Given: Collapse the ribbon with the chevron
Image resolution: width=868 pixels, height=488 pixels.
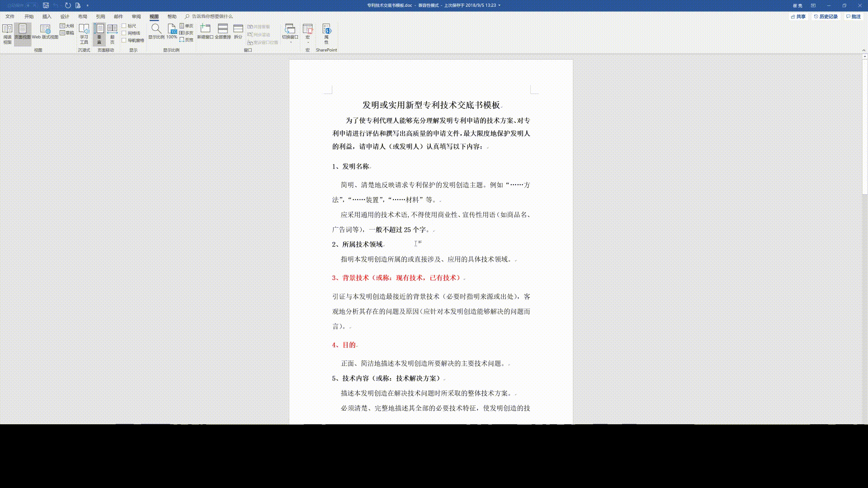Looking at the screenshot, I should [863, 50].
